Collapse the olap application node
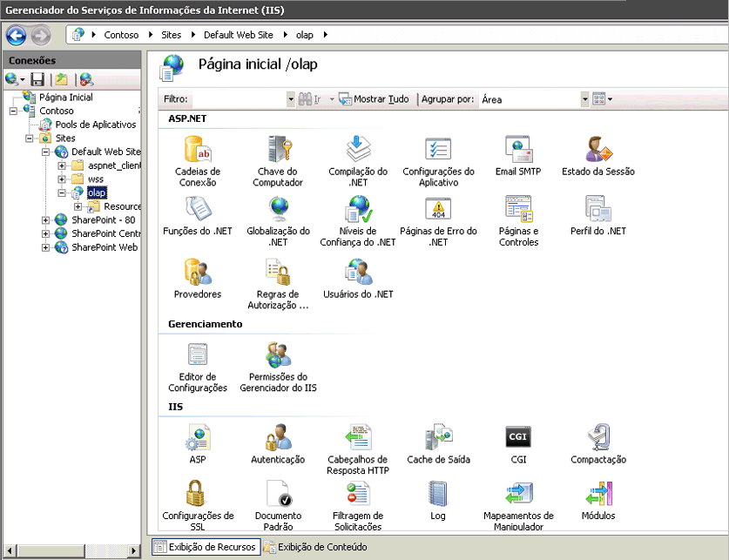 (61, 192)
